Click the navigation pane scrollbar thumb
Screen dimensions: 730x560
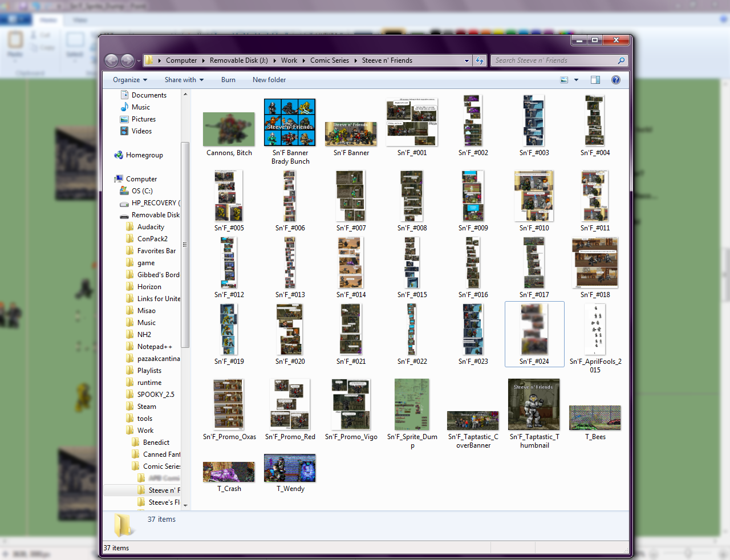point(185,244)
